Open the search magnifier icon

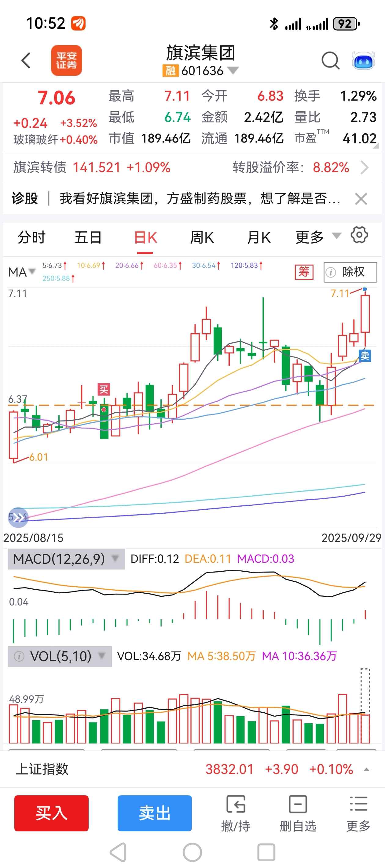coord(330,61)
